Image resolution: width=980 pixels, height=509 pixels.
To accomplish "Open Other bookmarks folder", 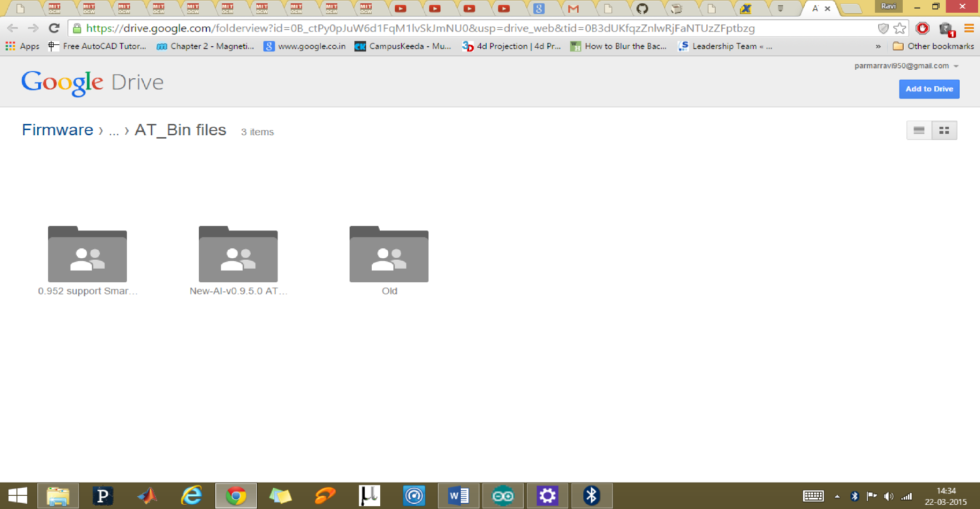I will [933, 46].
